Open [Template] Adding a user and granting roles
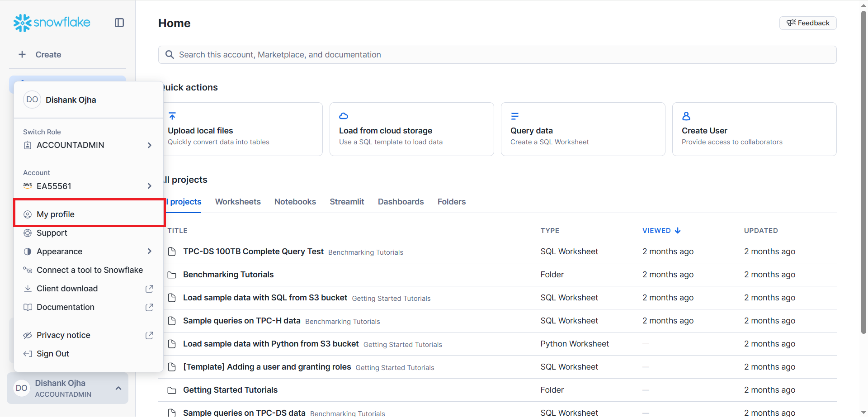The width and height of the screenshot is (868, 418). coord(267,367)
